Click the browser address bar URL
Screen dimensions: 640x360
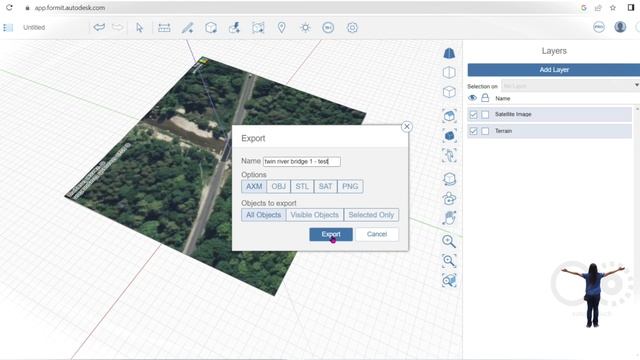point(70,8)
